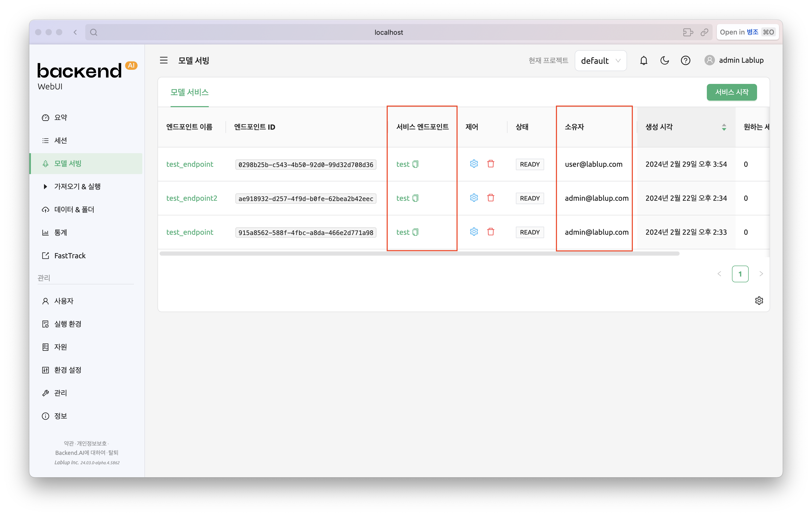This screenshot has width=812, height=516.
Task: Delete test_endpoint2 using trash icon
Action: pyautogui.click(x=491, y=198)
